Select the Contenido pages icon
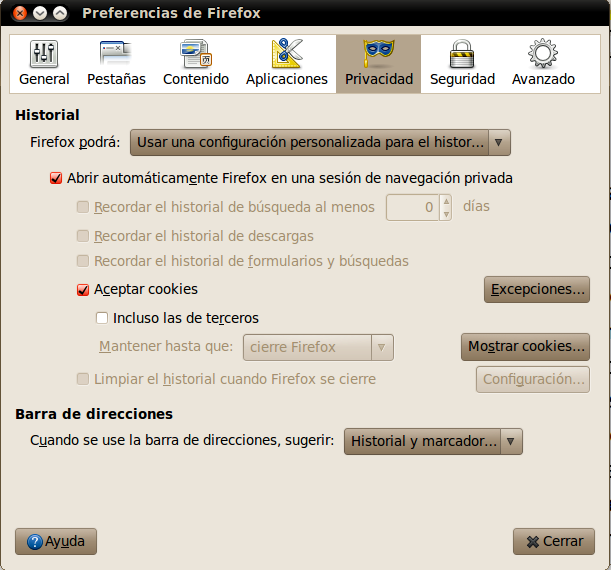This screenshot has width=611, height=570. [x=196, y=53]
